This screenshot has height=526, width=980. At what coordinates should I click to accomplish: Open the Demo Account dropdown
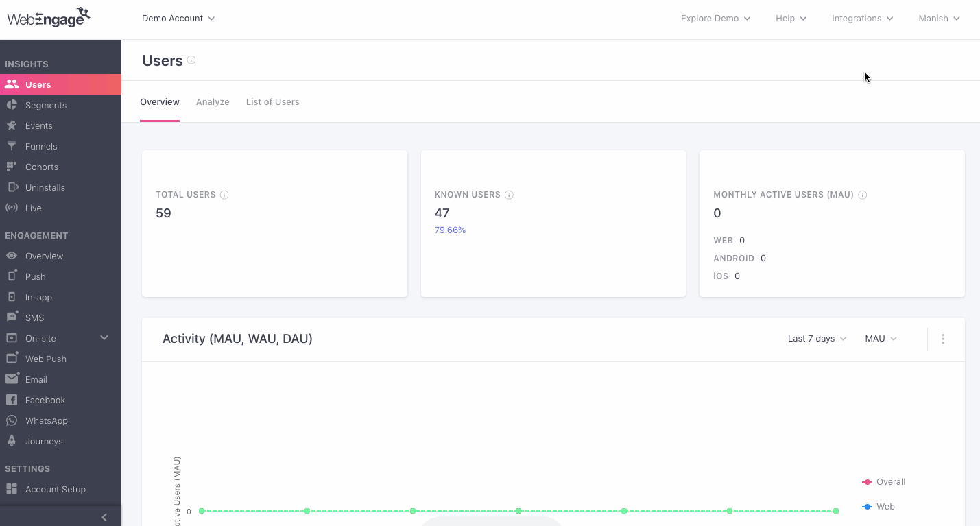point(178,19)
